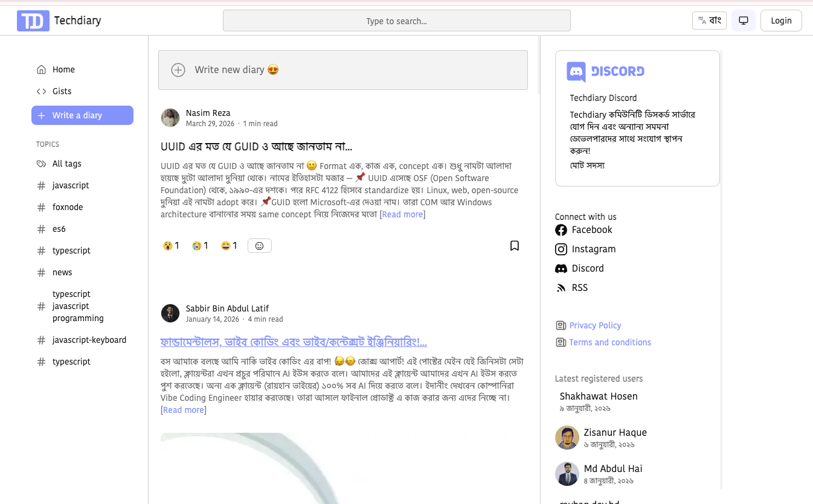Switch language with the বাং button
This screenshot has height=504, width=813.
[x=709, y=21]
